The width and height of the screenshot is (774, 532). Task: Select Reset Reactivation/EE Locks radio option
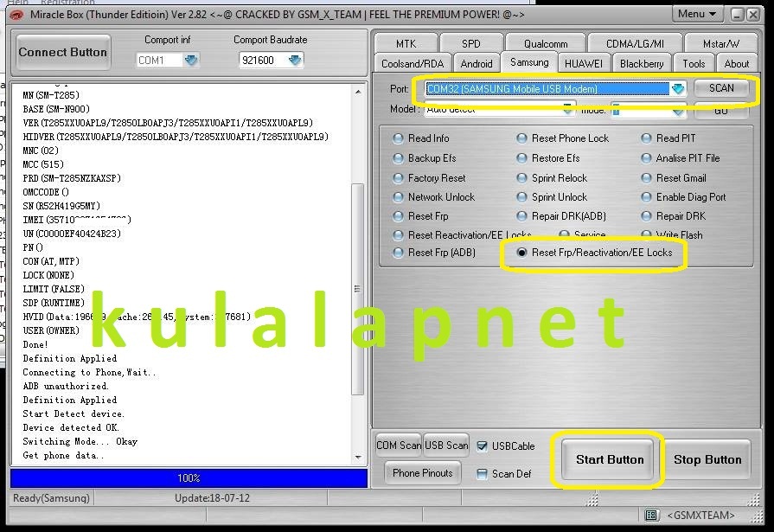pos(398,235)
